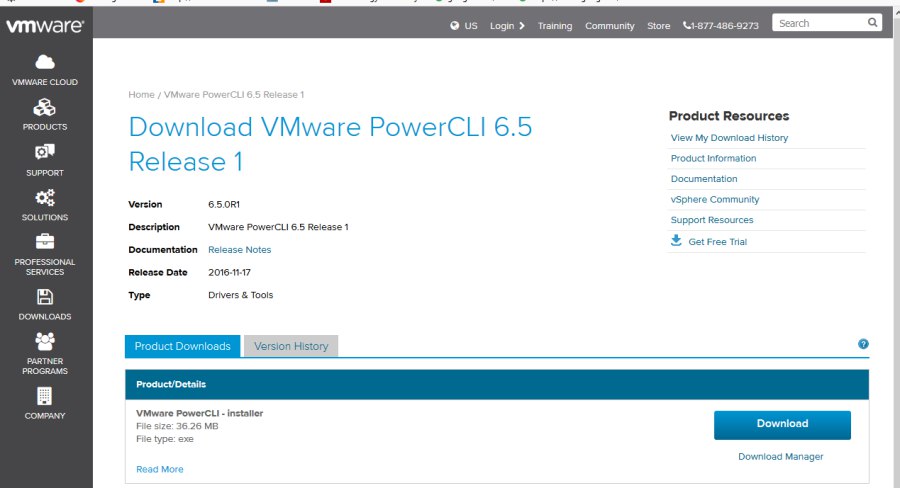This screenshot has height=488, width=900.
Task: Open the VMware Cloud sidebar icon
Action: coord(45,61)
